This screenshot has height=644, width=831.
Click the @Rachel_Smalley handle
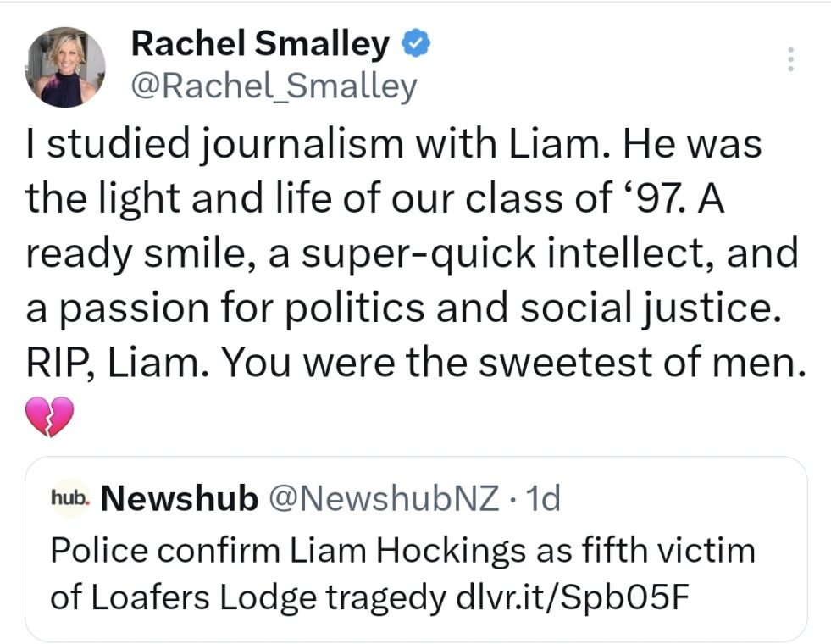[x=274, y=86]
